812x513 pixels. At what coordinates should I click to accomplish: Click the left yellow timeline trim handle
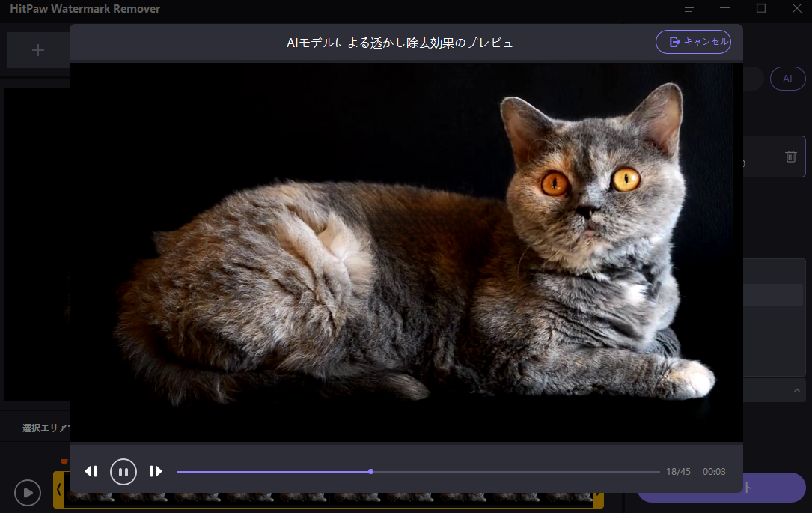[x=58, y=491]
